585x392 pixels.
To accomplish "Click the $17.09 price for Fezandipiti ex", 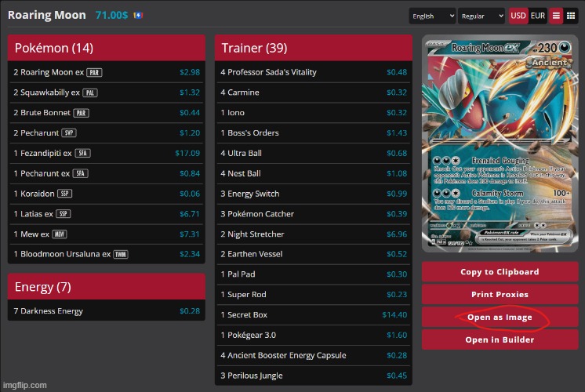I will 187,154.
